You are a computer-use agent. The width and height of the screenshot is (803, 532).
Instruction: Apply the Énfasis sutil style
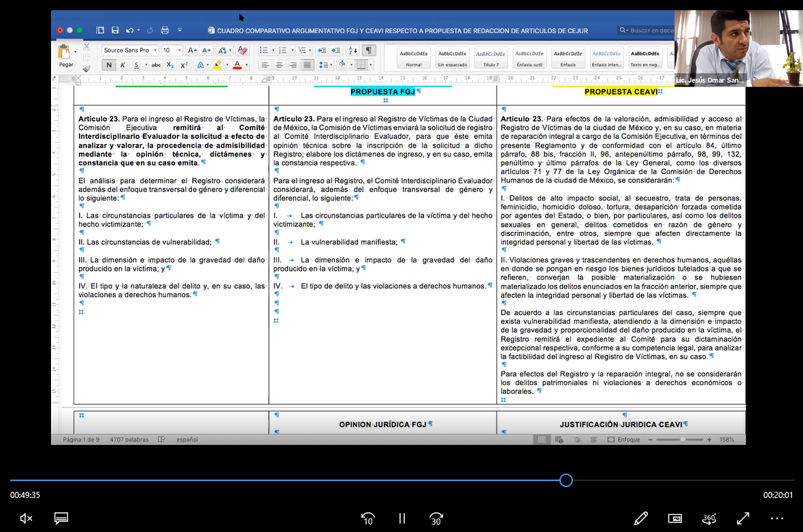pos(529,57)
